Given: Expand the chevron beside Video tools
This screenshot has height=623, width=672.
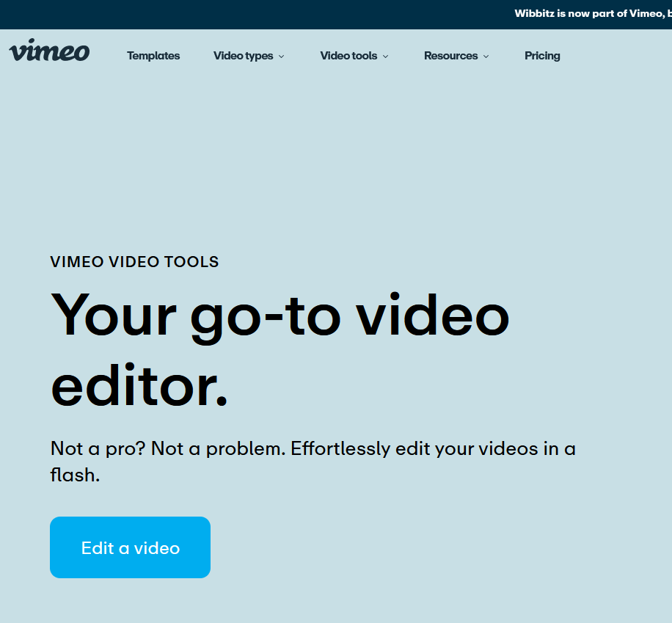Looking at the screenshot, I should click(x=386, y=57).
